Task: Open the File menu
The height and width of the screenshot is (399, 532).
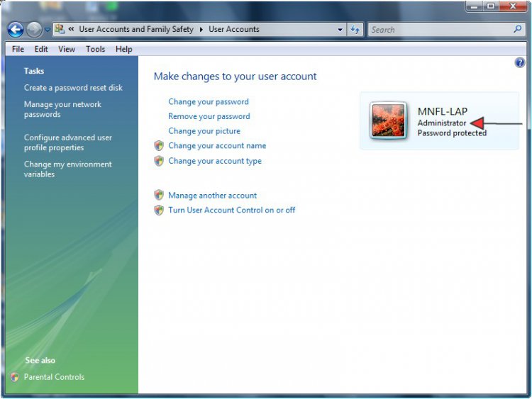Action: [18, 49]
